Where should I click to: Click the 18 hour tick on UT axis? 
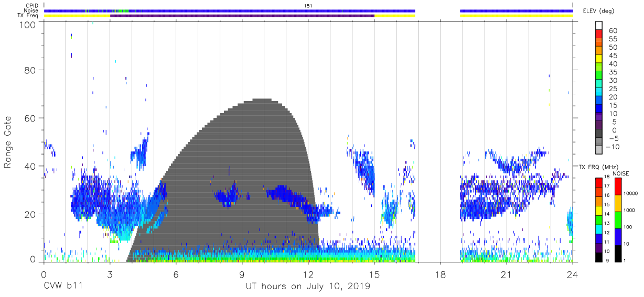[x=441, y=274]
